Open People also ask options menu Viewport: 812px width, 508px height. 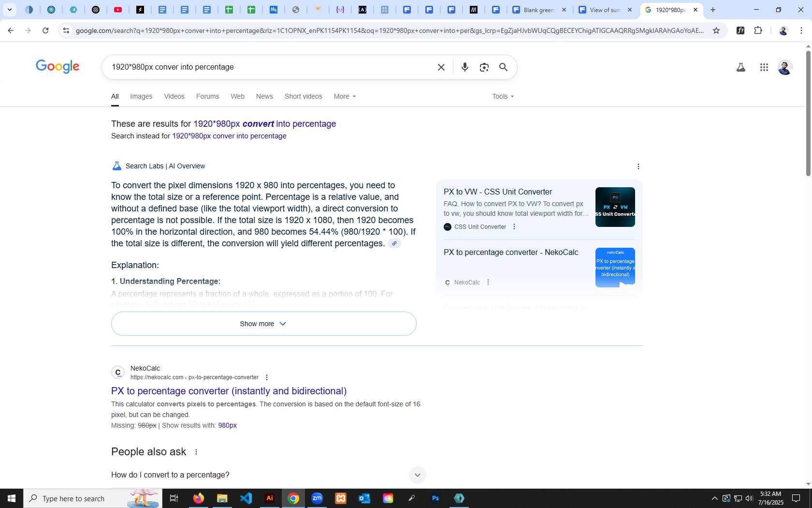pos(196,452)
